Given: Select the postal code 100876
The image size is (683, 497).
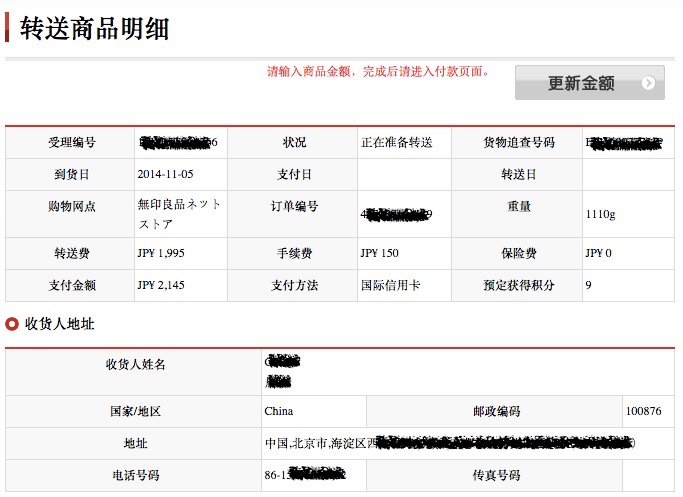Looking at the screenshot, I should click(x=643, y=411).
